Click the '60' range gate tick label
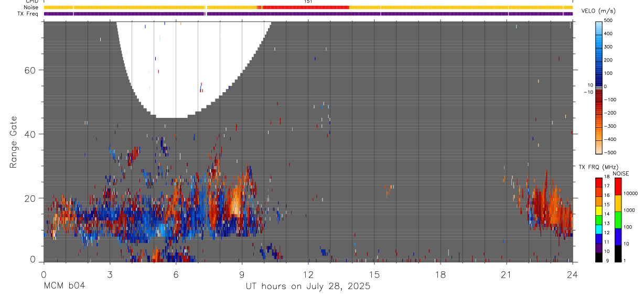Image resolution: width=644 pixels, height=297 pixels. [29, 70]
